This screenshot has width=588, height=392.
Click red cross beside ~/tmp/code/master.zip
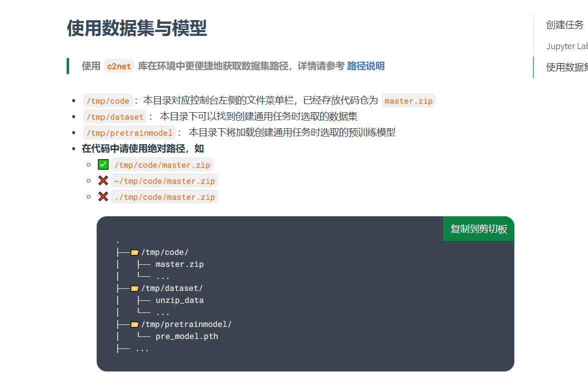pos(103,181)
